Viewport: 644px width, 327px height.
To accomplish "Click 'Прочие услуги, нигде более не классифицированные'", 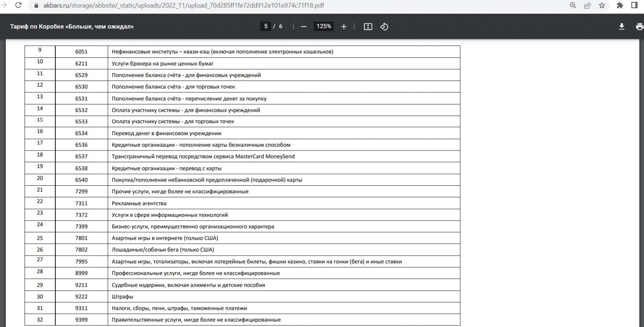I will click(180, 192).
